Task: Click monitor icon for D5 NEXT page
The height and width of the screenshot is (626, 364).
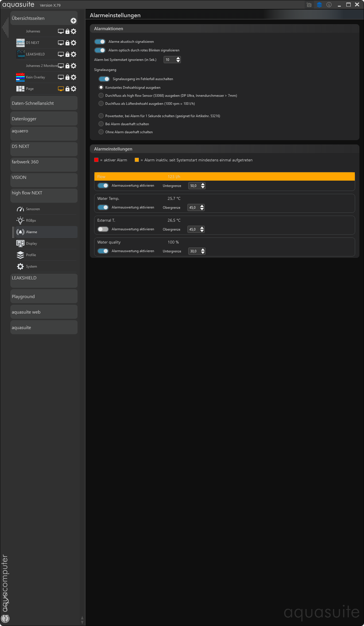Action: pos(61,43)
